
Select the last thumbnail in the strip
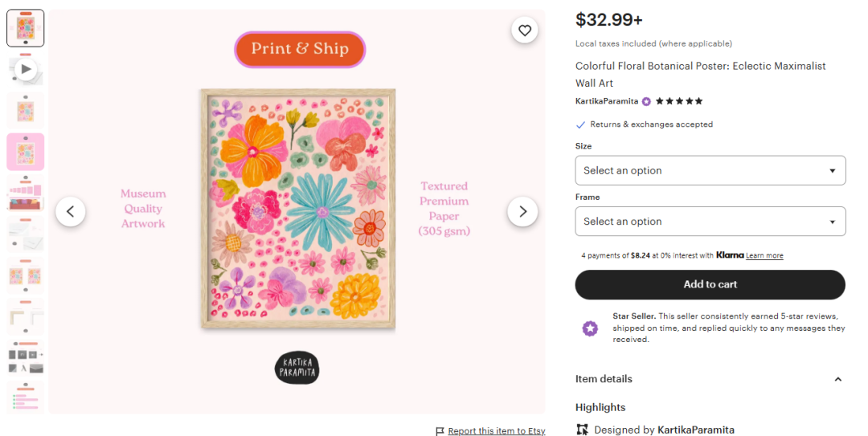tap(26, 397)
